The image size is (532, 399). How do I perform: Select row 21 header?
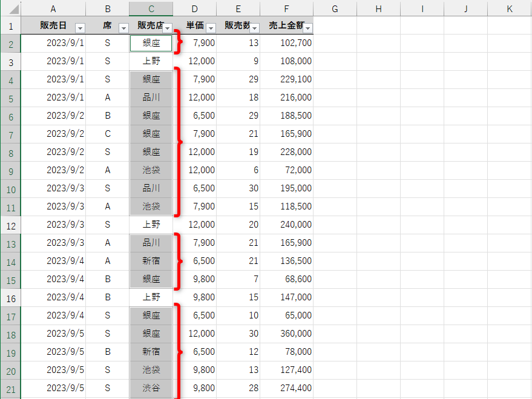click(x=11, y=389)
